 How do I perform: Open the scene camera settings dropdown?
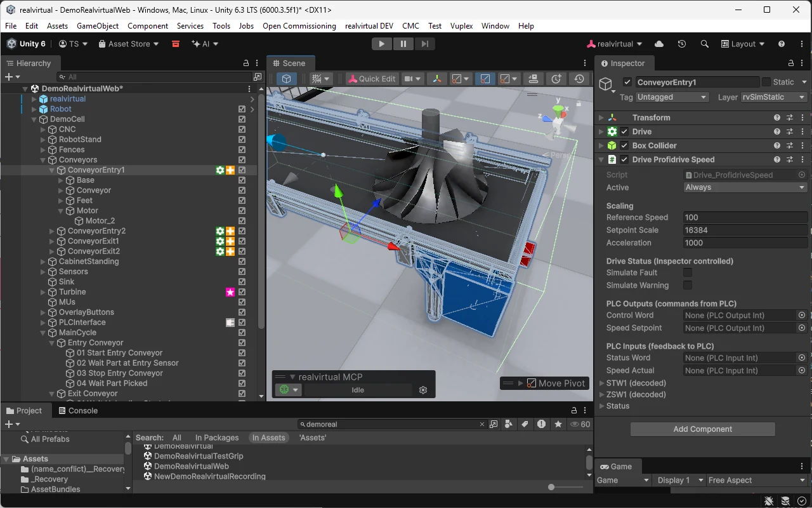(413, 79)
